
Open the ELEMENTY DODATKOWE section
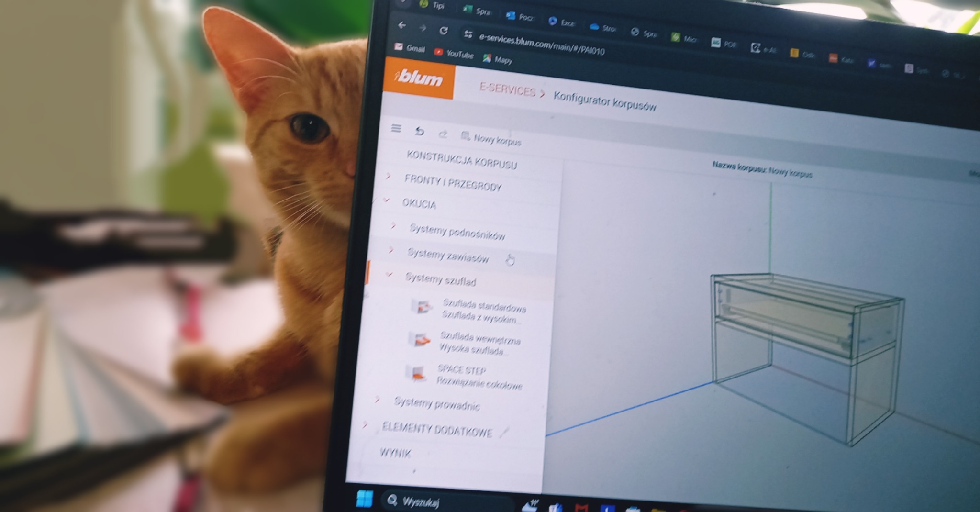coord(437,431)
